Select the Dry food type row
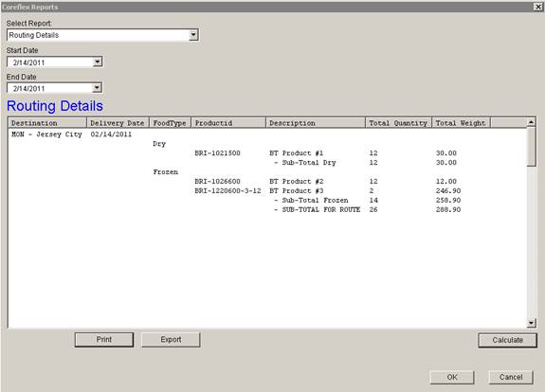The height and width of the screenshot is (392, 545). (x=159, y=144)
